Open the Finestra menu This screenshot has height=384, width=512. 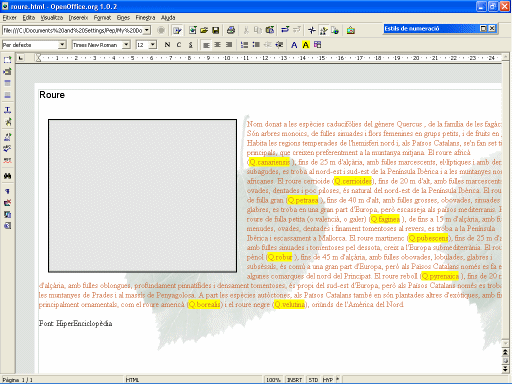click(145, 18)
